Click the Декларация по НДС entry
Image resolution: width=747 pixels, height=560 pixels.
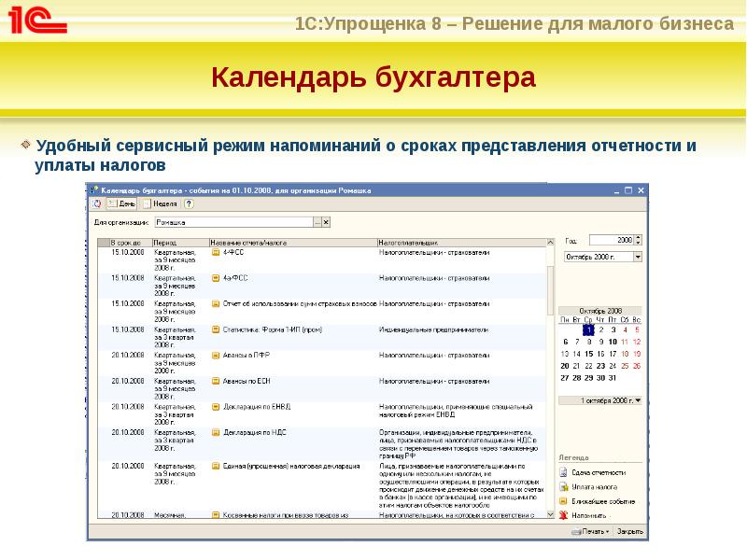tap(254, 432)
